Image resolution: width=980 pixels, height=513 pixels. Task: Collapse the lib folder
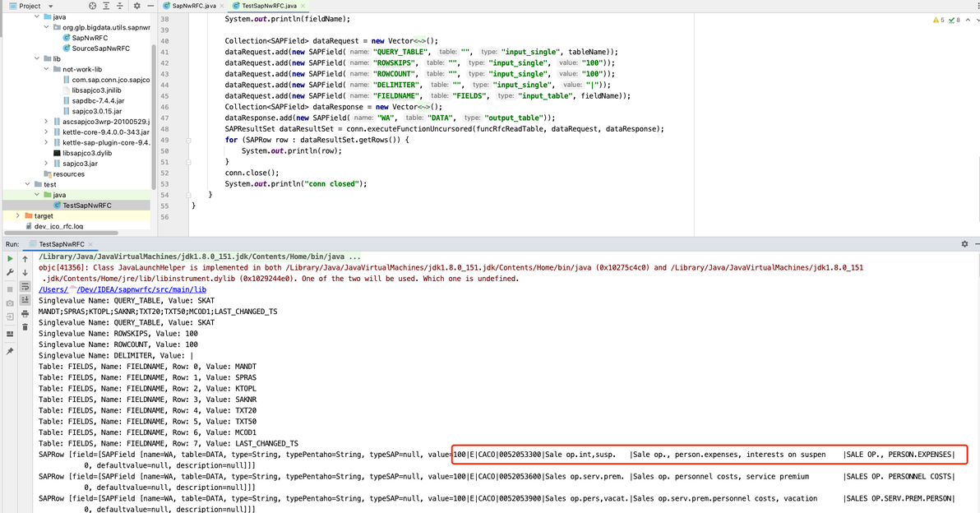[x=37, y=58]
